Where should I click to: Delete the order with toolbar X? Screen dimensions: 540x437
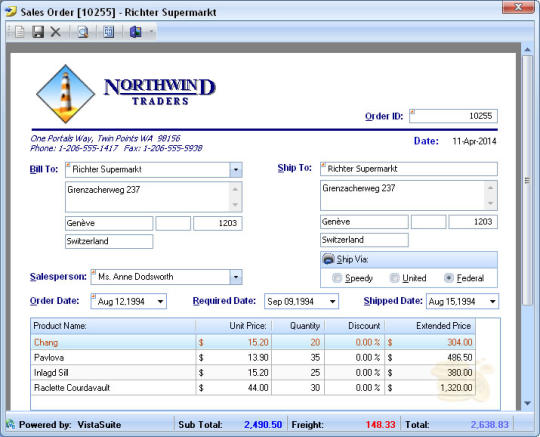click(x=55, y=32)
